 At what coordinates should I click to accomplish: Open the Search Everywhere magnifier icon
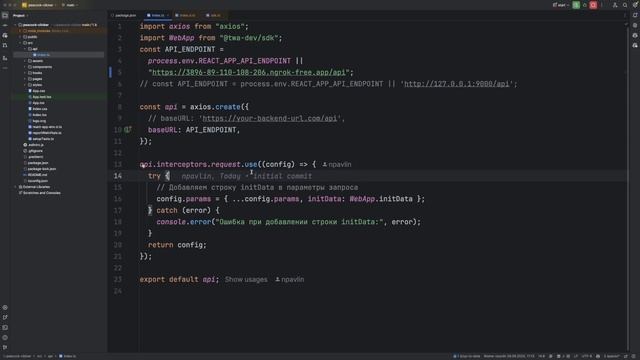pyautogui.click(x=625, y=5)
